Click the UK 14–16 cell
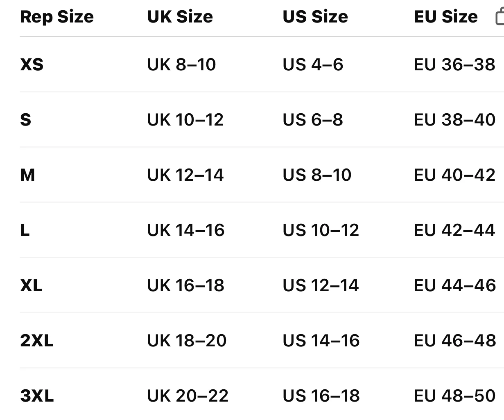 pyautogui.click(x=185, y=230)
